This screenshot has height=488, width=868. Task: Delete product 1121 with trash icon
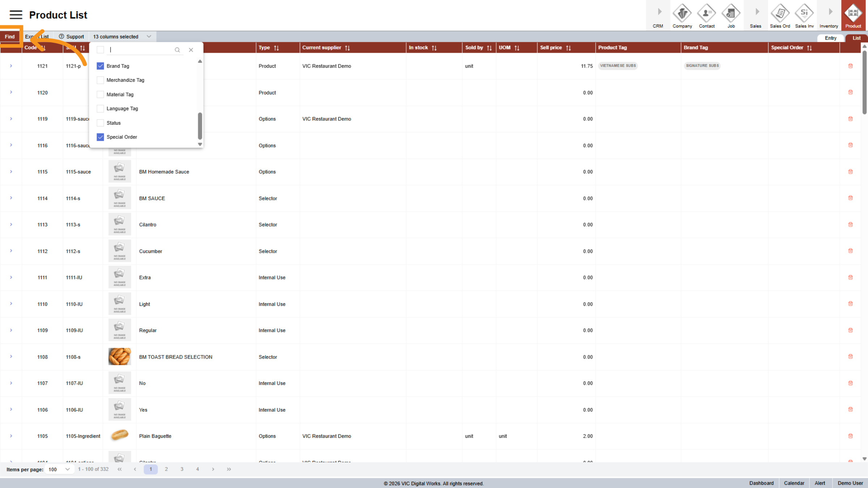coord(850,66)
